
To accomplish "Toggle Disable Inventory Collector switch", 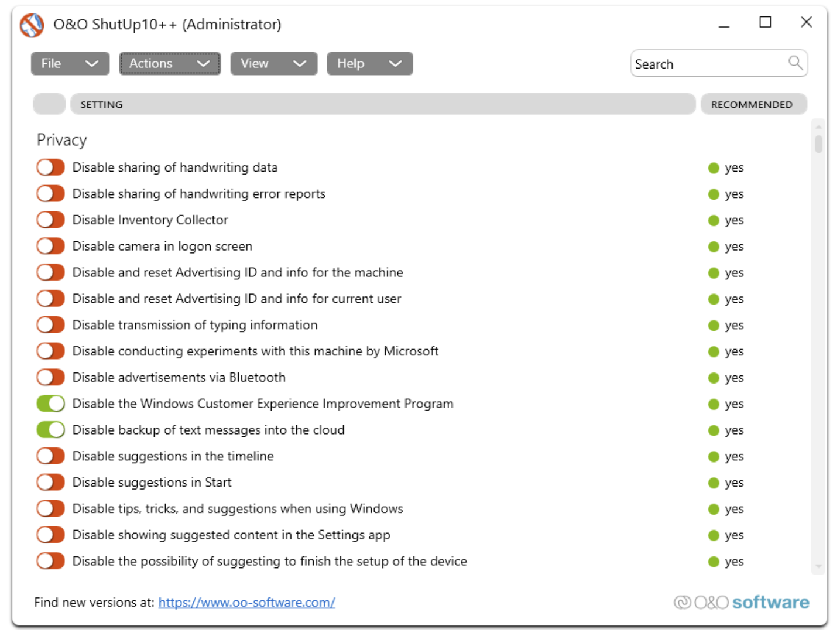I will tap(50, 220).
